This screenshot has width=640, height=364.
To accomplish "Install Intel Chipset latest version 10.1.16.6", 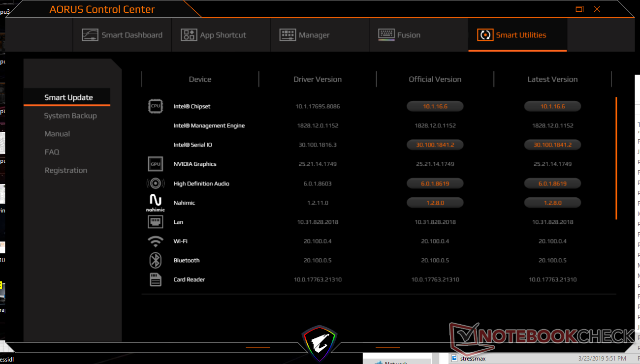I will click(552, 106).
